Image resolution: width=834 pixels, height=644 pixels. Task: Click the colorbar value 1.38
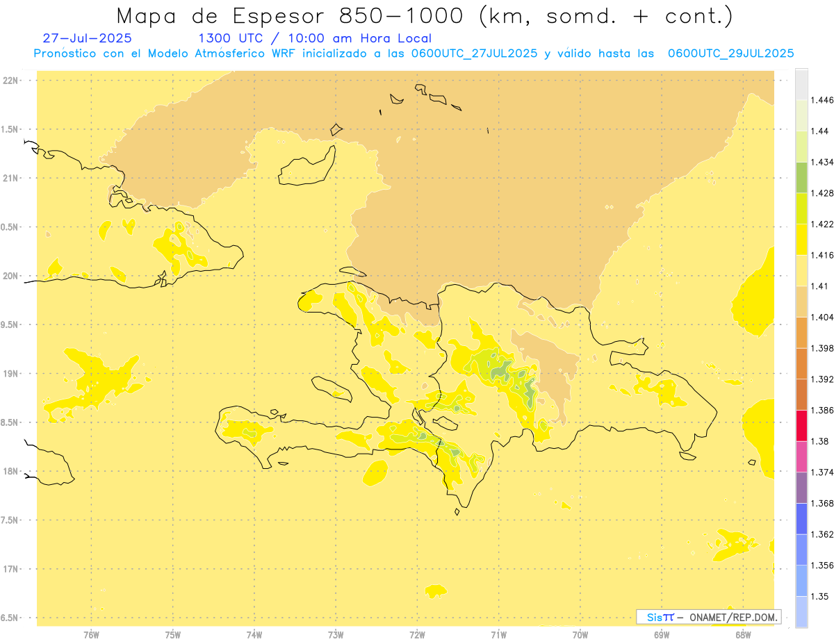pyautogui.click(x=820, y=441)
